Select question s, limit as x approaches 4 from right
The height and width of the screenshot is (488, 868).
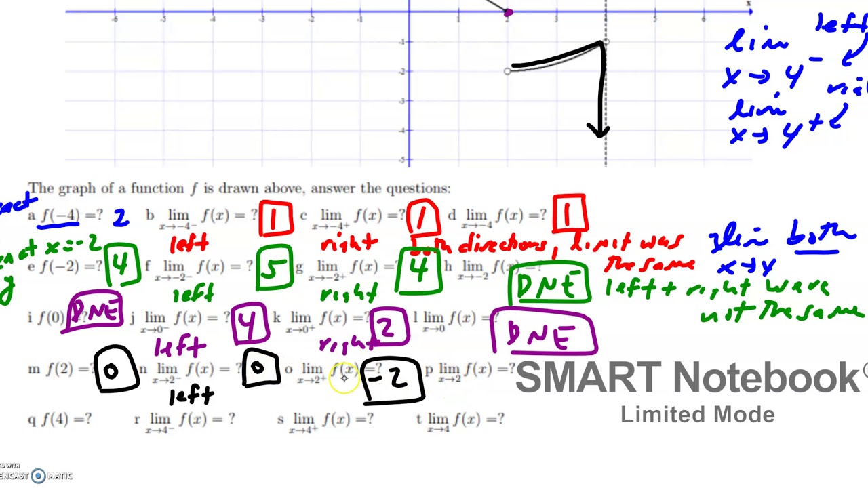325,421
